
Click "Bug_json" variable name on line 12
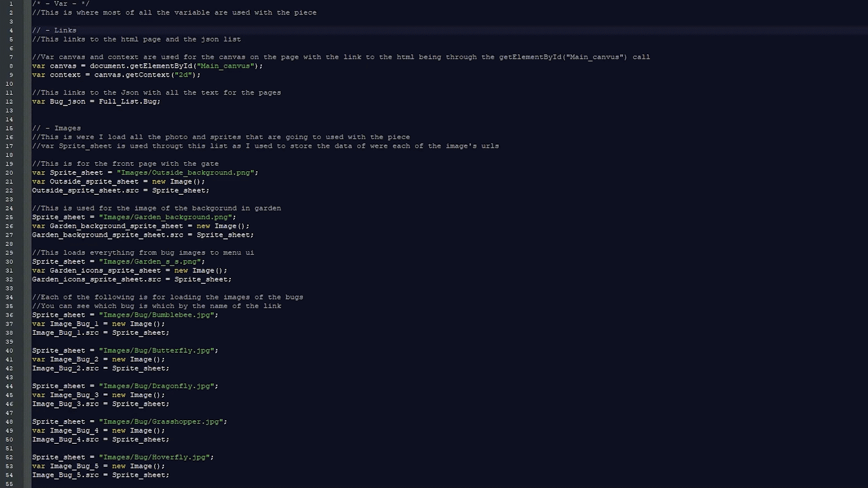[x=67, y=102]
